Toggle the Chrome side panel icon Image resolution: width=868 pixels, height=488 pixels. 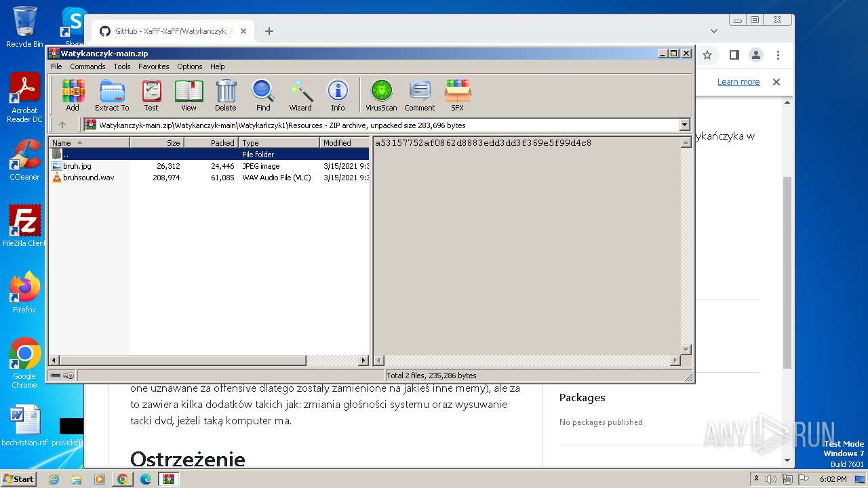[x=734, y=55]
